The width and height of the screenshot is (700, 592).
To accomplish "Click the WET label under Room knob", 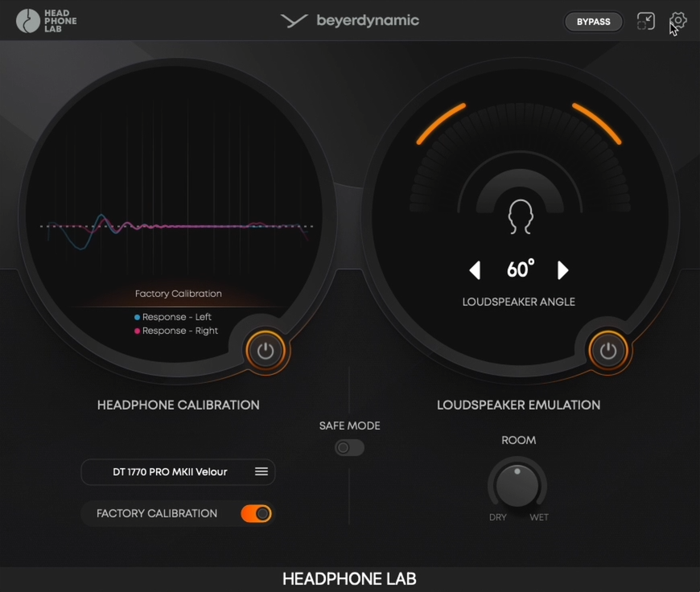I will coord(539,517).
